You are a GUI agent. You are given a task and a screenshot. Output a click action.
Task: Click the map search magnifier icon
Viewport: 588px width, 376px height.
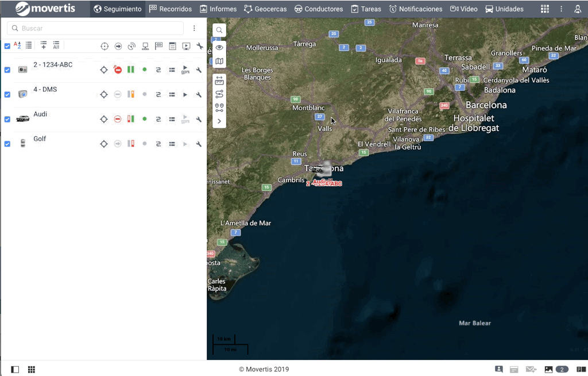click(x=219, y=30)
